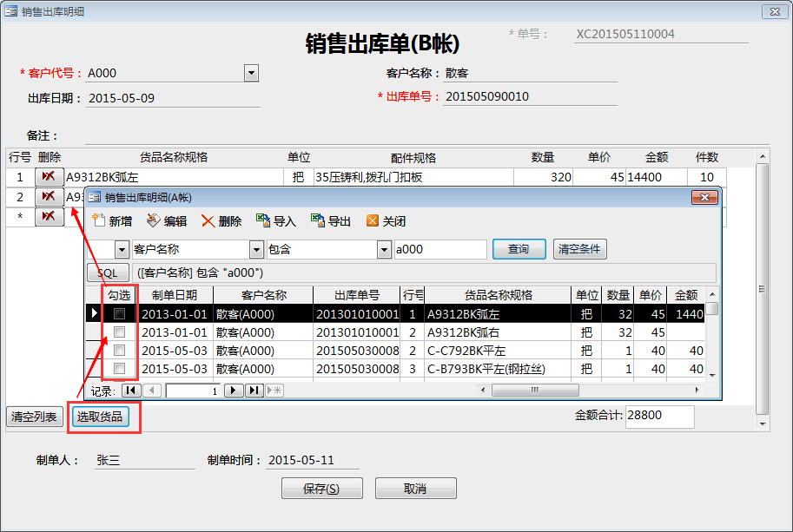This screenshot has width=793, height=532.
Task: Click the 导出 (Export) toolbar icon
Action: point(318,221)
